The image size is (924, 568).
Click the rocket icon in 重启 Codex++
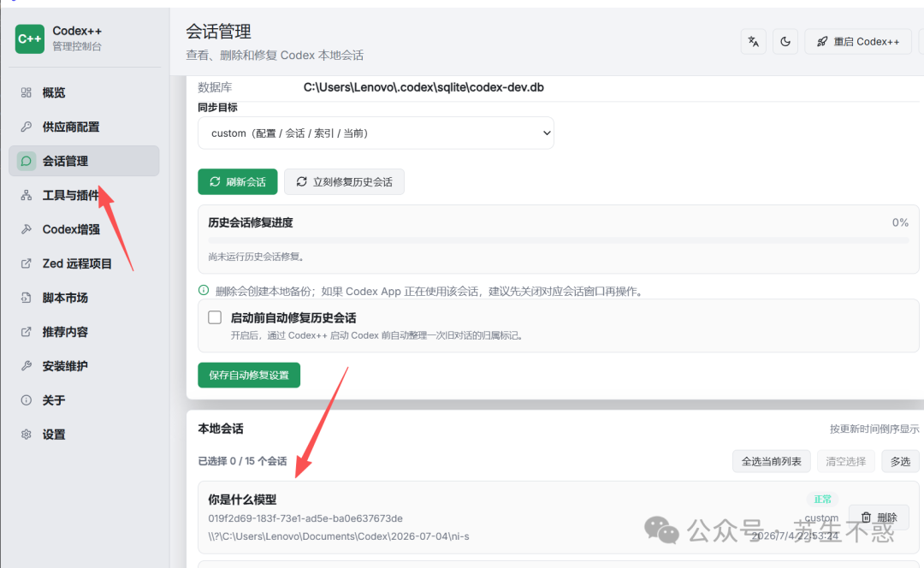(822, 41)
